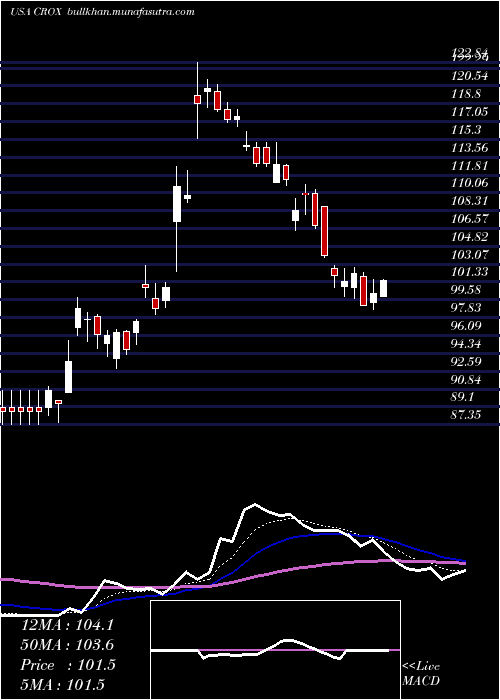Select the last white candlestick on right
Viewport: 500px width, 700px height.
point(383,288)
